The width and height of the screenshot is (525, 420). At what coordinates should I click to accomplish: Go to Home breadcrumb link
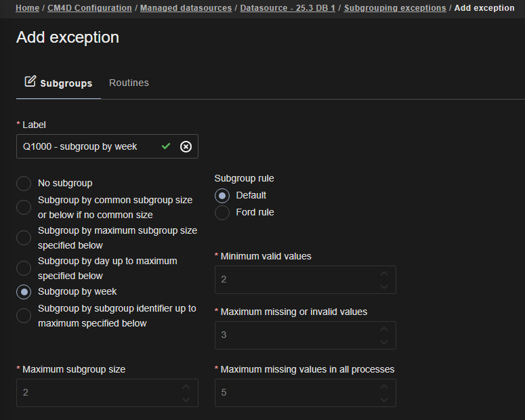(x=27, y=8)
